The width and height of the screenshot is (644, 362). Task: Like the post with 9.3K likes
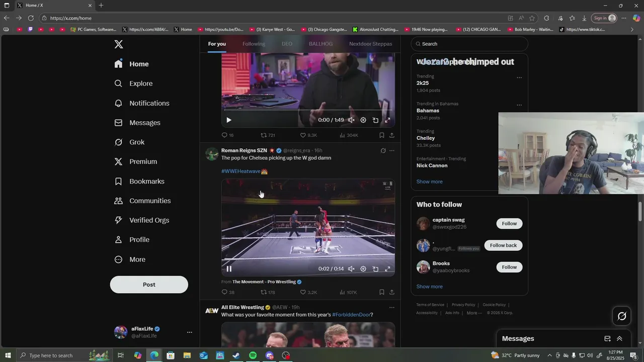point(308,135)
